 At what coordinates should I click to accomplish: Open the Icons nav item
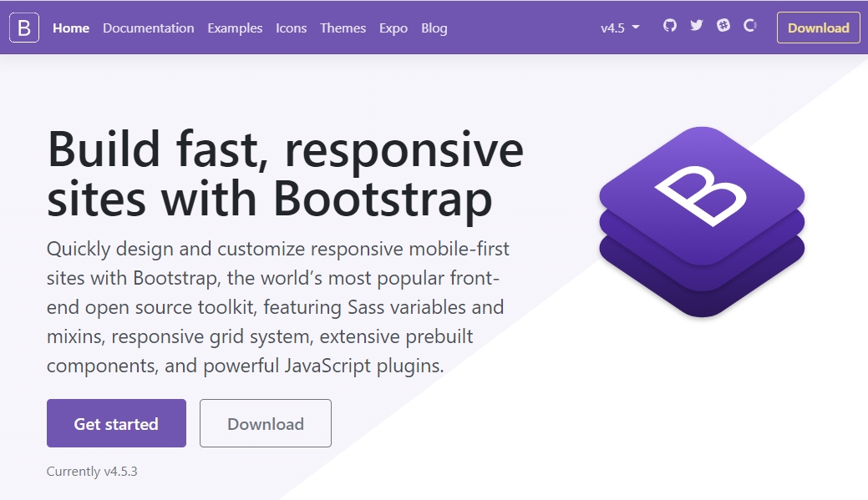292,28
